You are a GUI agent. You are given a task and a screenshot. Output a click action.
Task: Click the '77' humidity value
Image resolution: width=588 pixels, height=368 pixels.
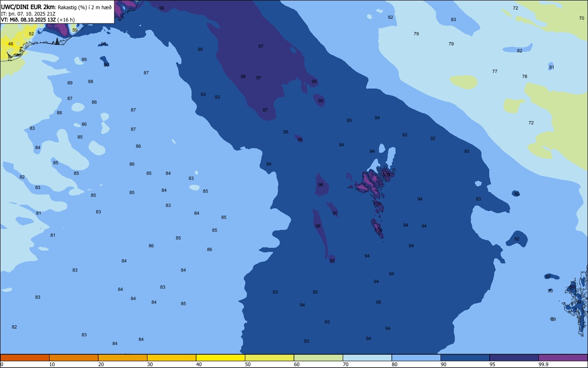[495, 72]
